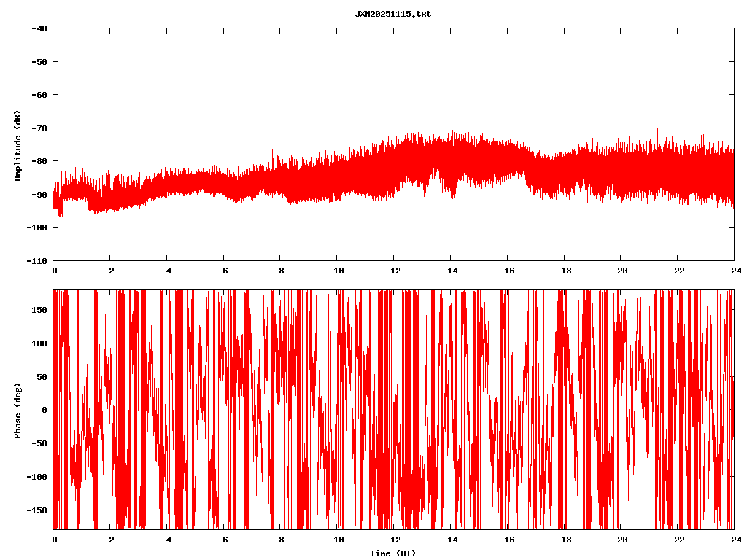Click the 50 tick on phase axis

pos(42,376)
